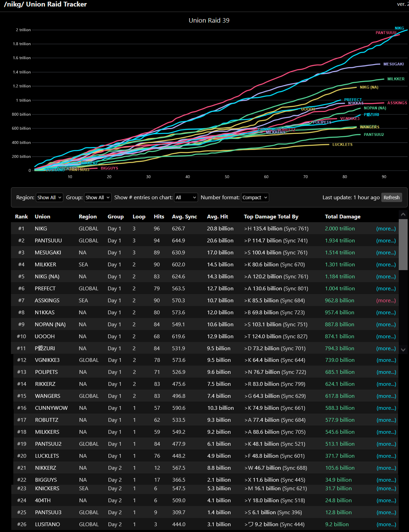Click the table scrollbar thumb
Image resolution: width=409 pixels, height=532 pixels.
click(x=403, y=245)
